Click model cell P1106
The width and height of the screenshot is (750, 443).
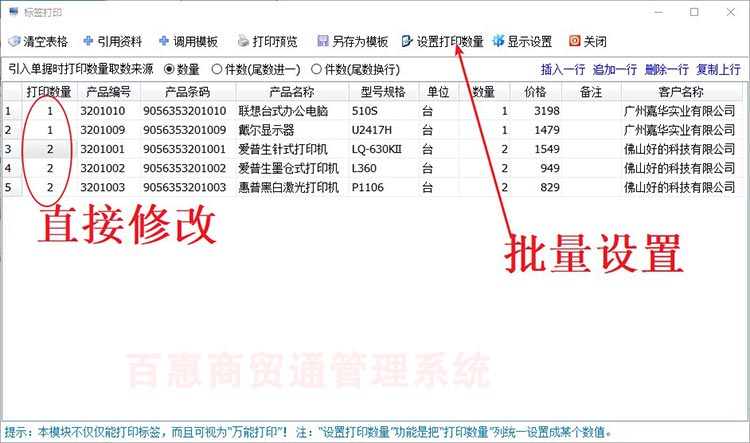pos(384,188)
